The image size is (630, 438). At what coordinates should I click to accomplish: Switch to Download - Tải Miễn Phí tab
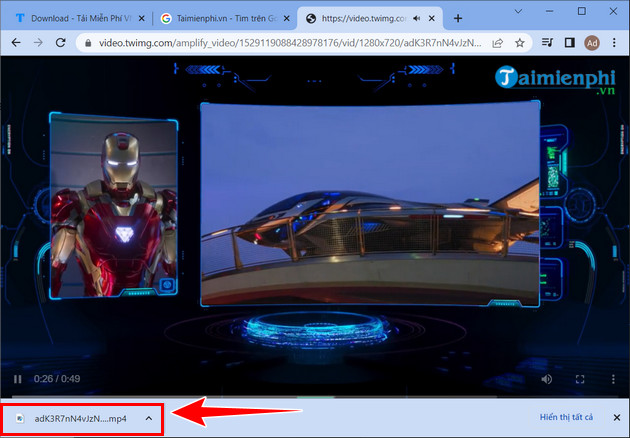[x=79, y=18]
